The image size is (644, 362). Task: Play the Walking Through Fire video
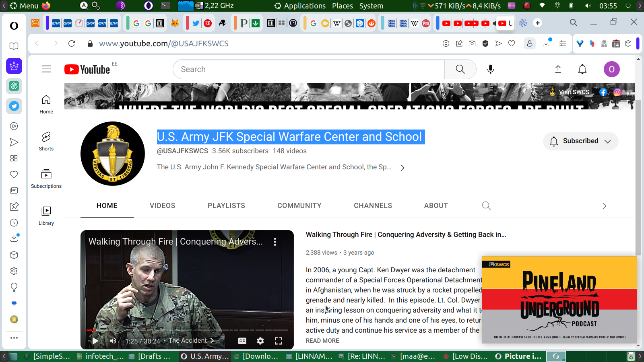pos(95,341)
